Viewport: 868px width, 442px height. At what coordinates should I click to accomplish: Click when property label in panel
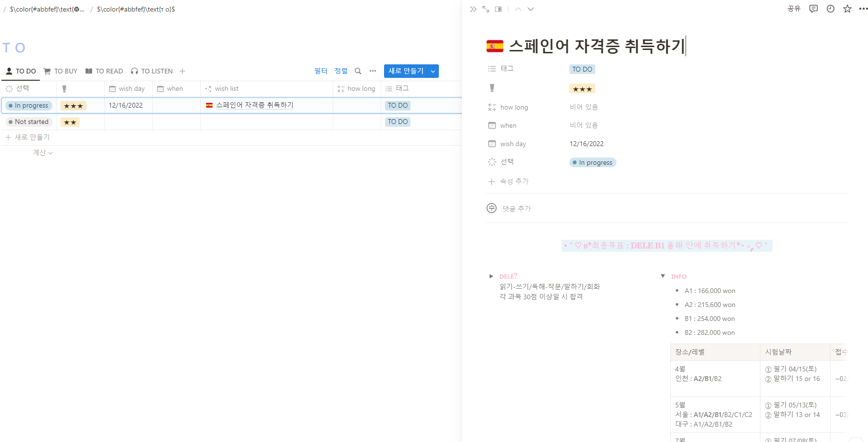point(508,125)
